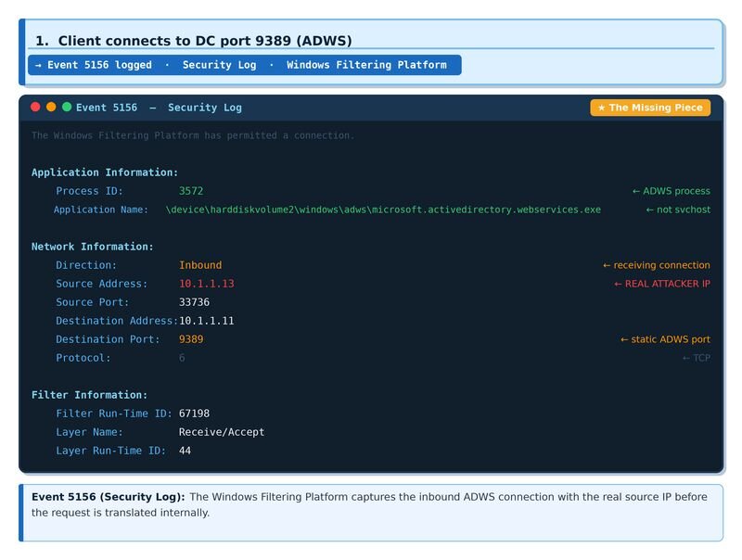The image size is (742, 560).
Task: Select the heading "Client connects to DC port 9389"
Action: (x=193, y=41)
